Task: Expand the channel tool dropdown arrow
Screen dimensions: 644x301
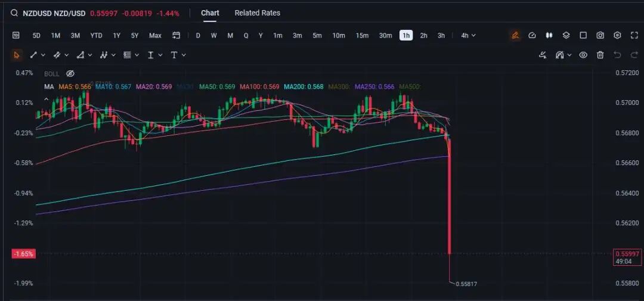Action: click(67, 55)
